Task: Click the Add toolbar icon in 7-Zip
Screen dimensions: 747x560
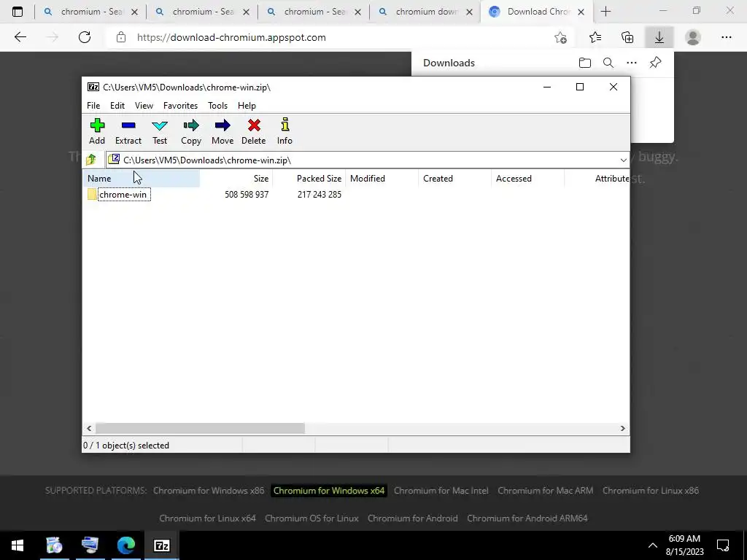Action: pyautogui.click(x=97, y=131)
